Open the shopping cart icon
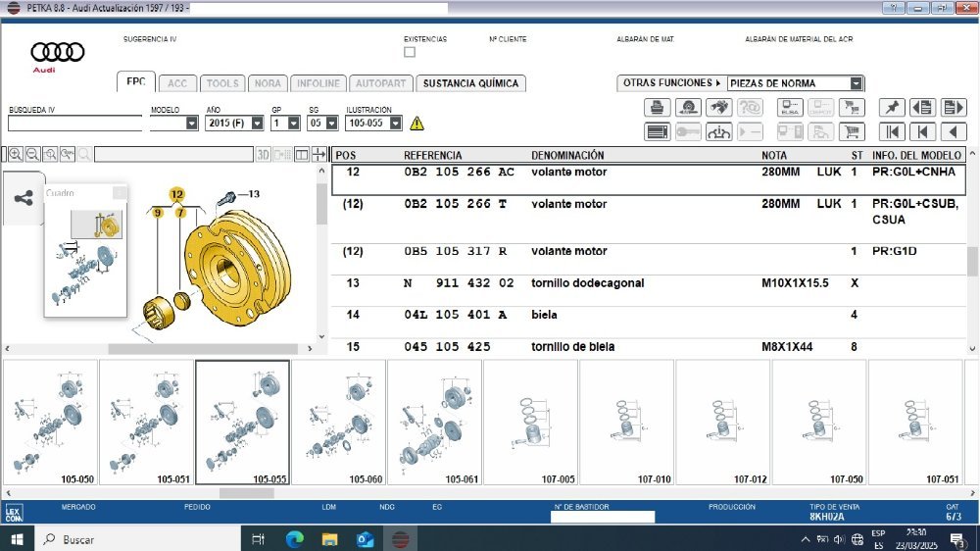 (x=852, y=132)
